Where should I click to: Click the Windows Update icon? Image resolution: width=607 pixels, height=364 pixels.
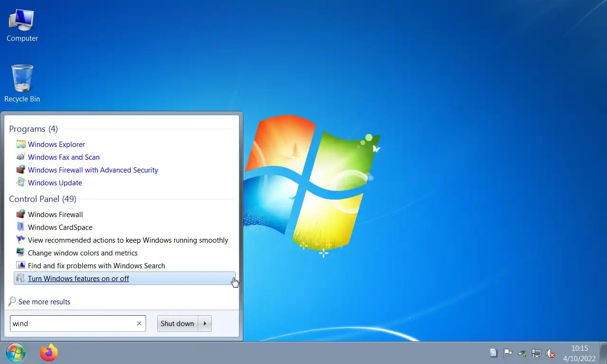point(20,182)
